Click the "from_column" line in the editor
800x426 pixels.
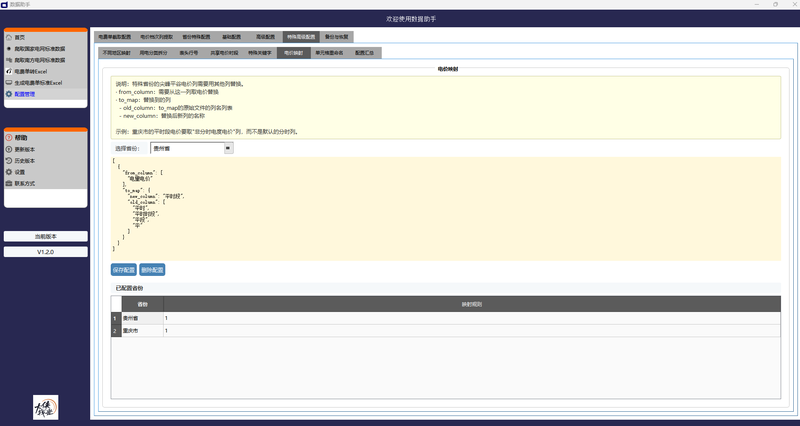click(x=143, y=172)
